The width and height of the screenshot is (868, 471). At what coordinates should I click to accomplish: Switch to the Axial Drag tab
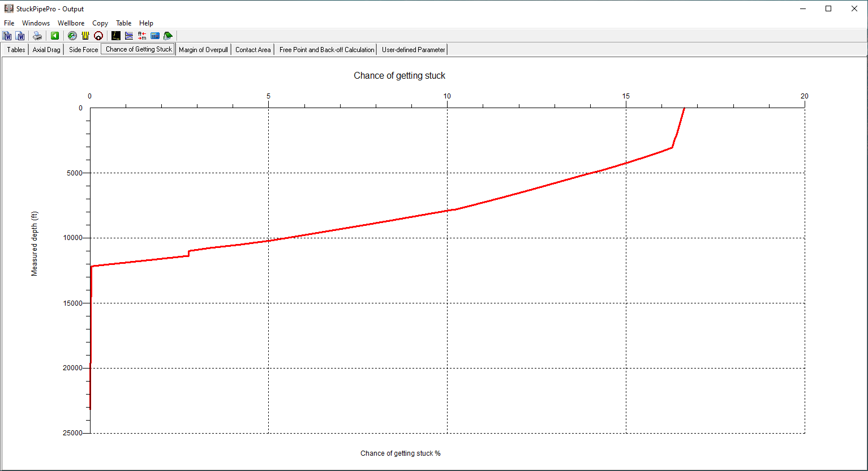coord(46,50)
